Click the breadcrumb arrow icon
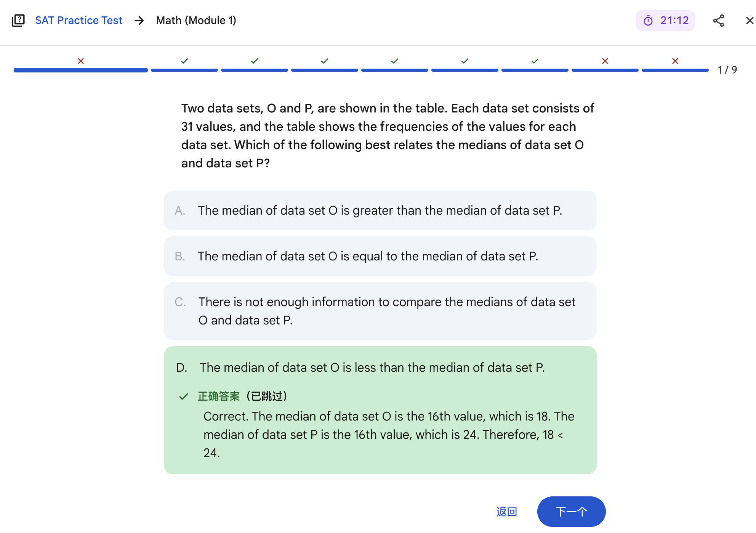756x533 pixels. pos(139,21)
